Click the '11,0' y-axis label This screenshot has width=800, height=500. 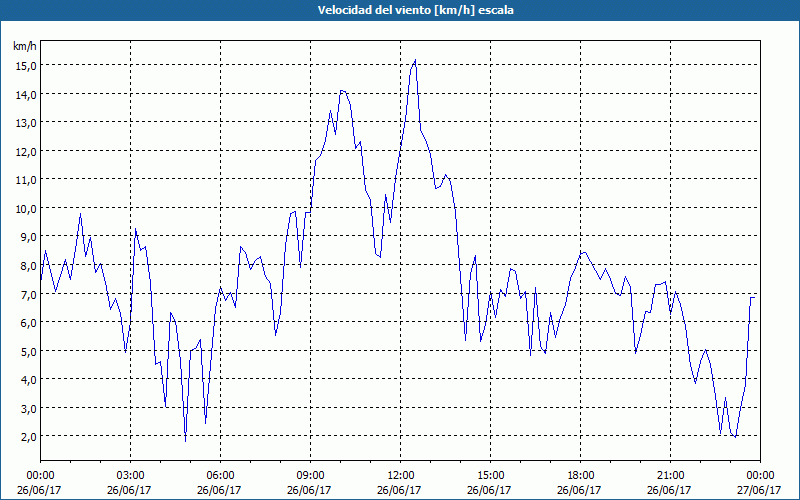[x=26, y=180]
